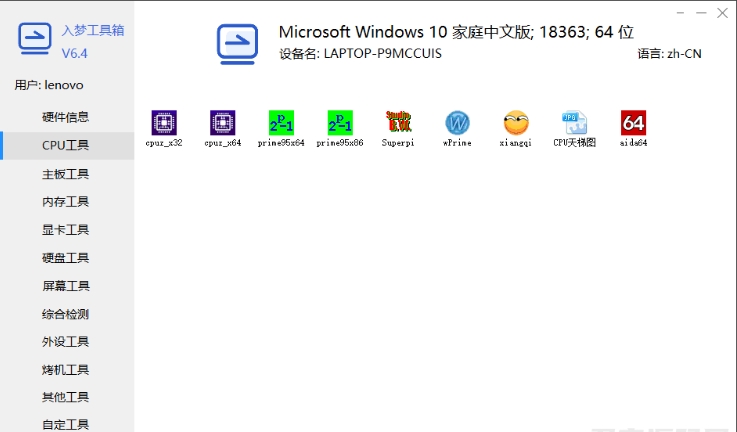Open the 显卡工具 category
The width and height of the screenshot is (737, 432).
(x=65, y=230)
